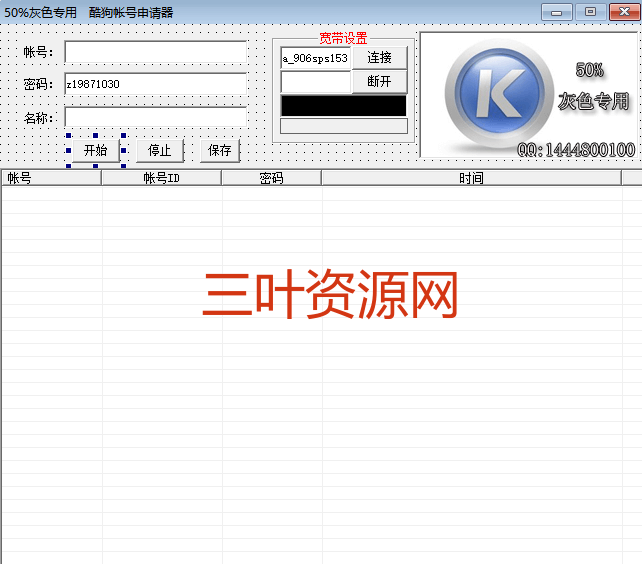Focus the 密码 field containing z19871030
Image resolution: width=642 pixels, height=564 pixels.
(156, 84)
